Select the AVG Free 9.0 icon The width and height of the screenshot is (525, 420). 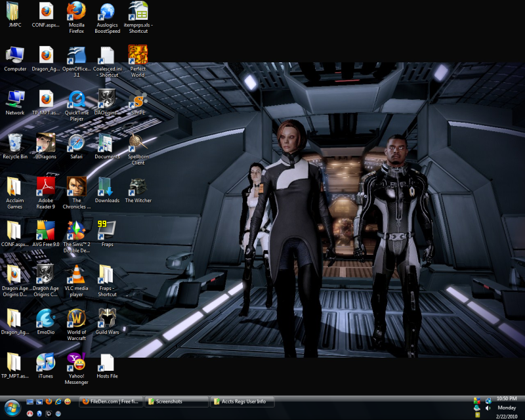pos(46,230)
